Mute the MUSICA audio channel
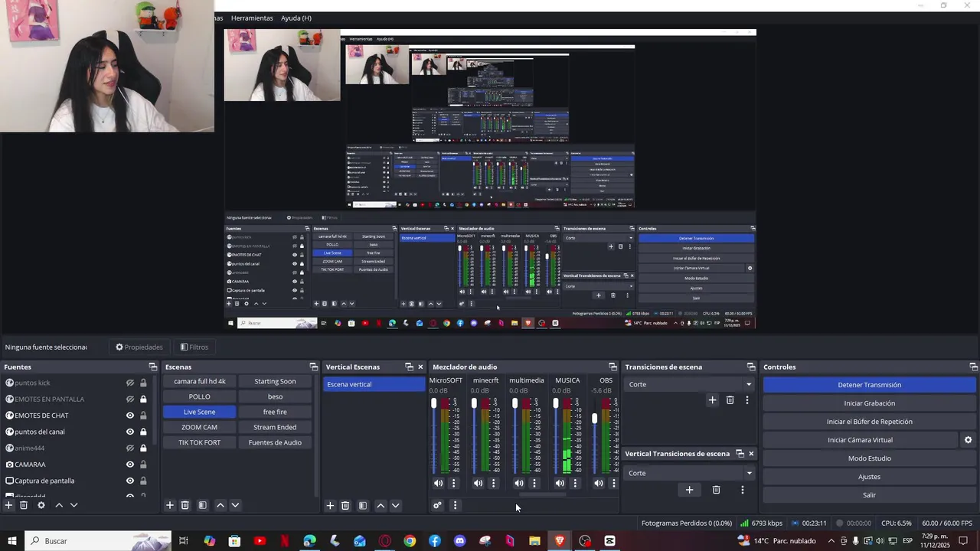The image size is (980, 551). (560, 483)
